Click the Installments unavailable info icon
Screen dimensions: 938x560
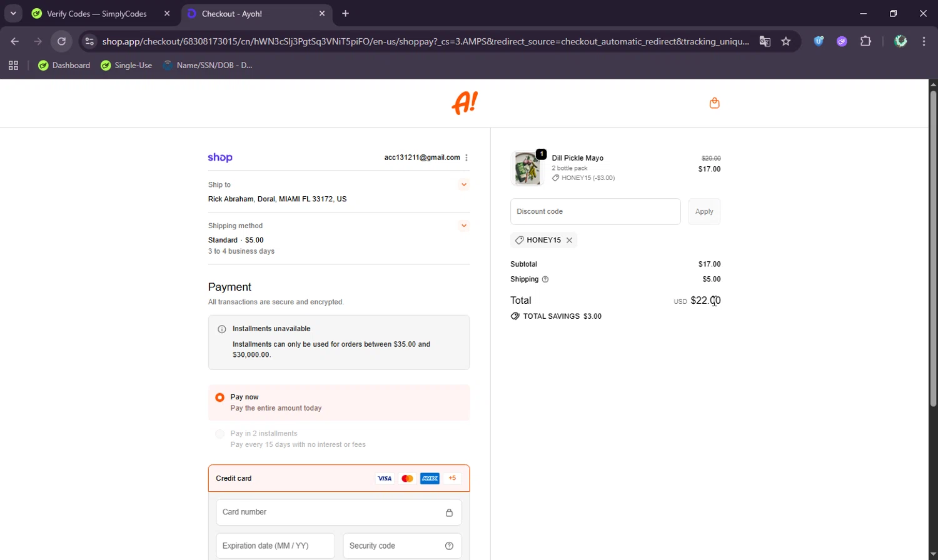tap(221, 329)
